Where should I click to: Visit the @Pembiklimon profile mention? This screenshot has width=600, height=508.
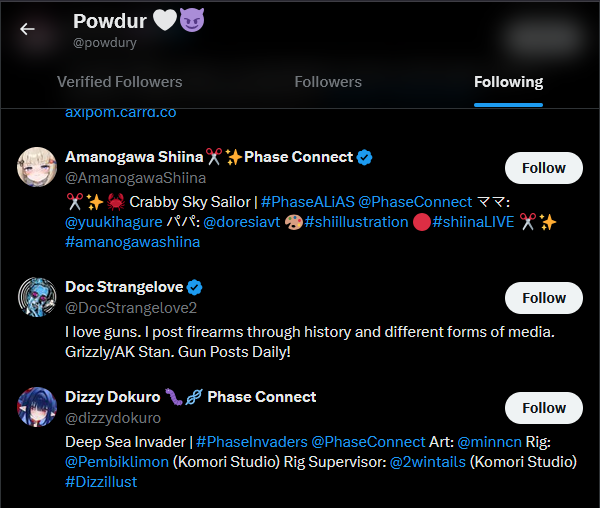pos(117,462)
